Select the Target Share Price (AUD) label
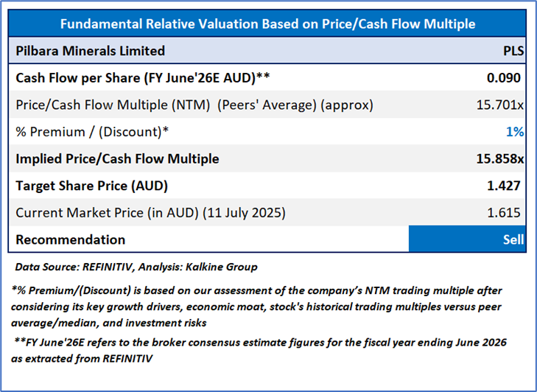The height and width of the screenshot is (392, 537). coord(96,186)
